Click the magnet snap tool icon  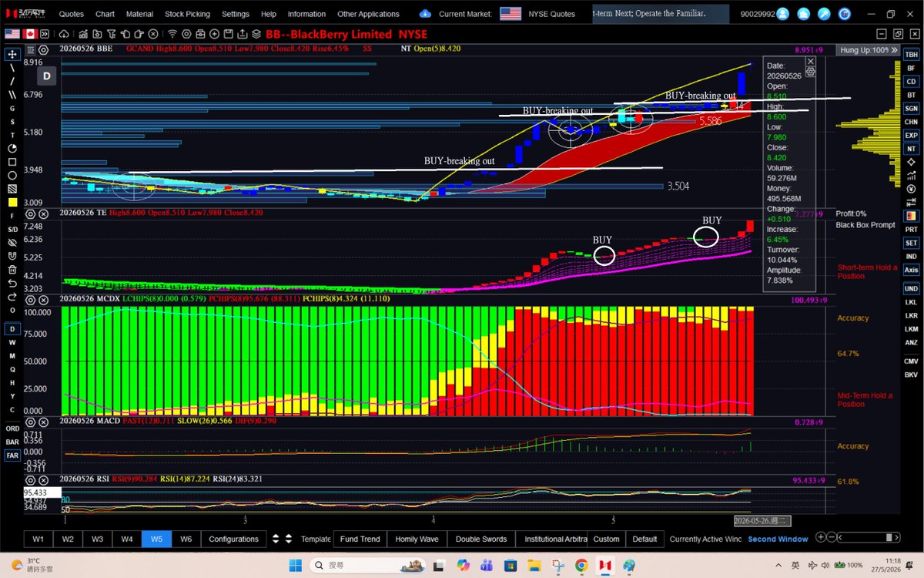(x=12, y=255)
